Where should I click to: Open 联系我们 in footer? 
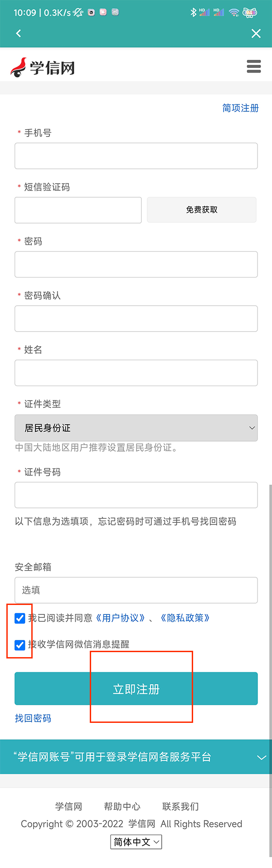(x=180, y=806)
